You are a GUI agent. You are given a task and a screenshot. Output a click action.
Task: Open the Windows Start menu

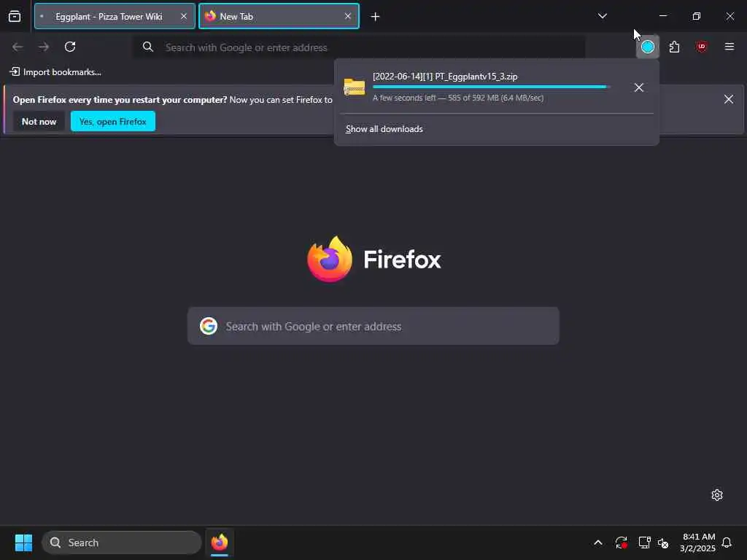tap(23, 542)
